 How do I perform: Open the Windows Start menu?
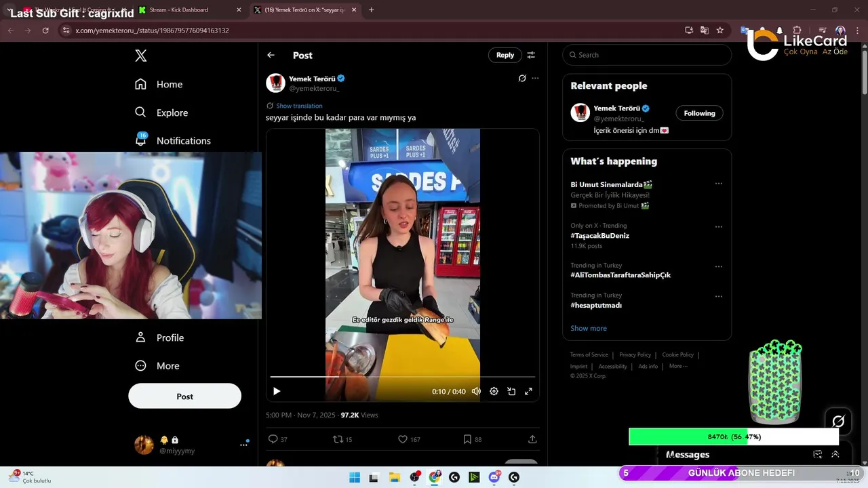click(x=354, y=477)
